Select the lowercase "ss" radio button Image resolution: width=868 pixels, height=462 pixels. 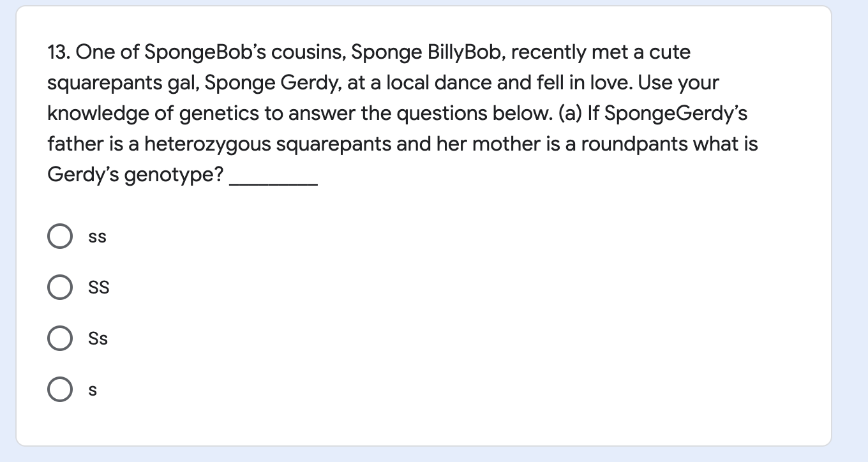pos(60,237)
